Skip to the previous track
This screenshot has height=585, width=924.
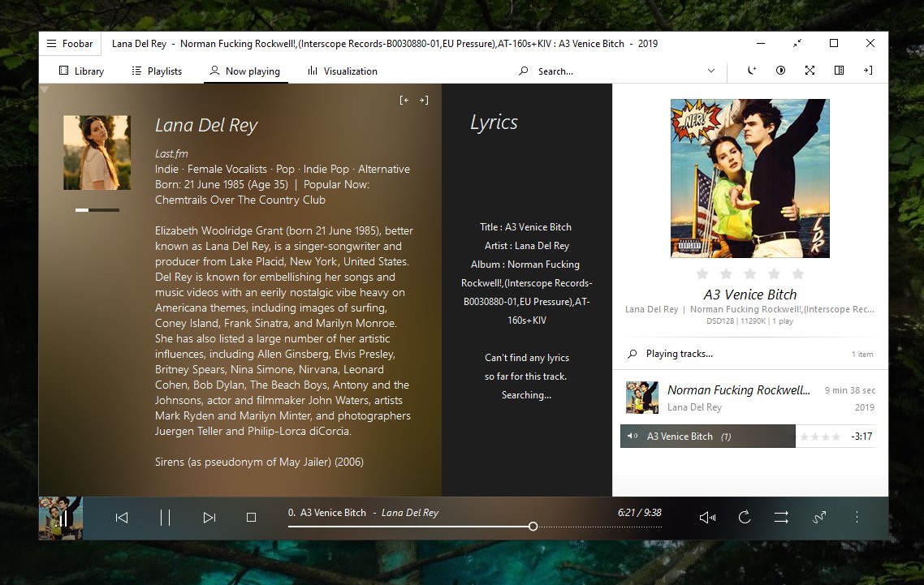(122, 518)
